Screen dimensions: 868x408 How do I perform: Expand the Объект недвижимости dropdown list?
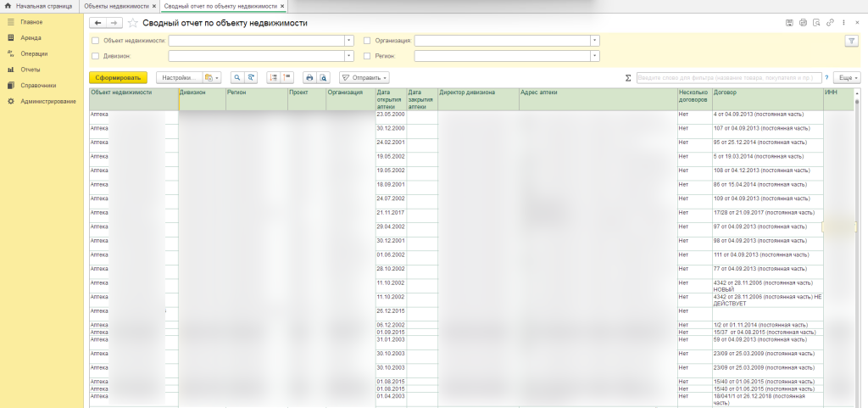tap(349, 40)
